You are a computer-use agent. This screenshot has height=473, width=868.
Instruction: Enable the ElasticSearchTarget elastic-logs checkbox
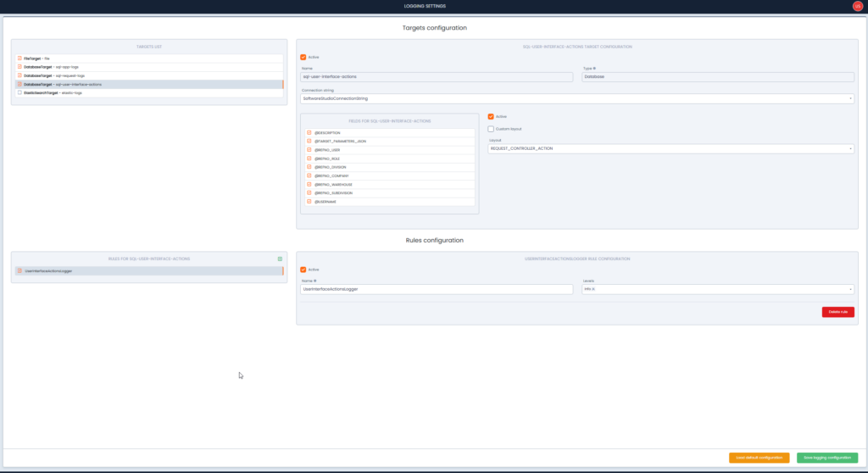(x=19, y=93)
